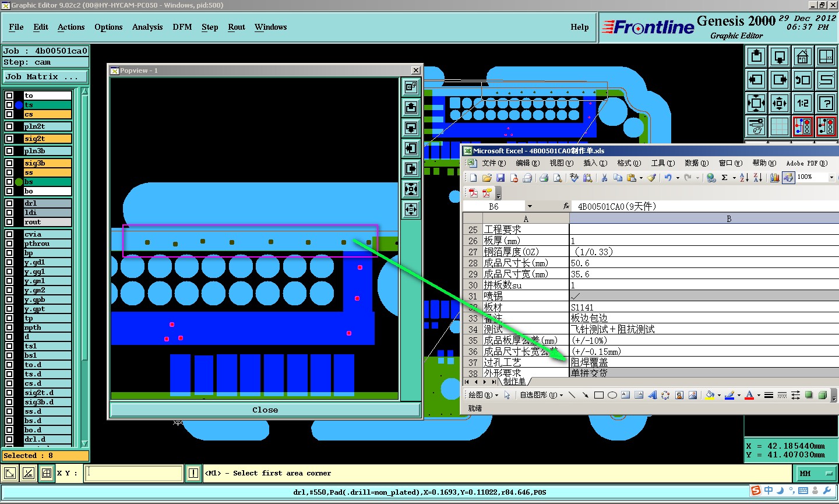Click the black traffic-light net icon
839x504 pixels.
[826, 126]
